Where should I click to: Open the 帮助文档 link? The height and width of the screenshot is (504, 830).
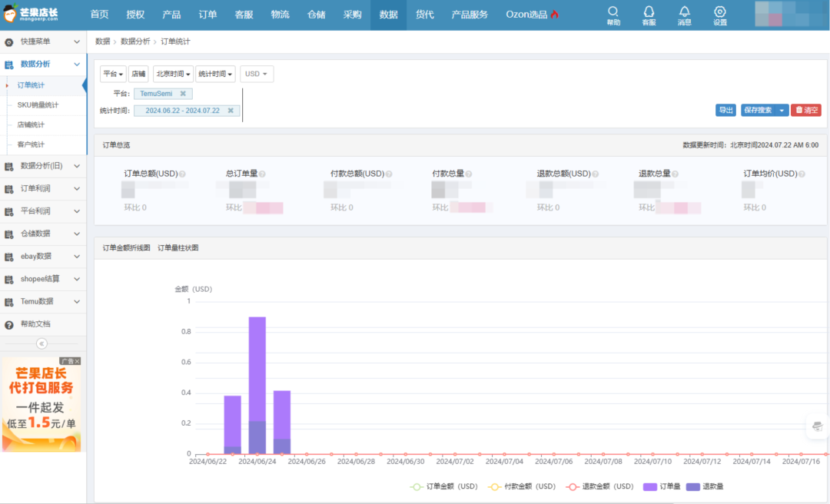click(35, 324)
